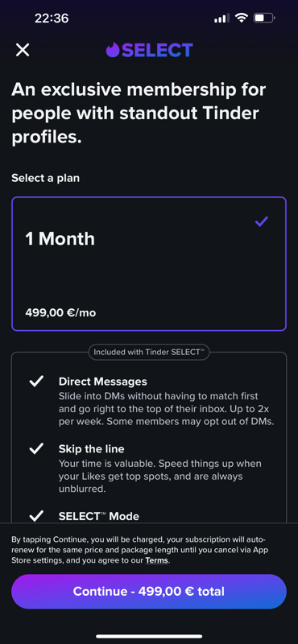Tap the 22:36 clock in the status bar

pyautogui.click(x=52, y=18)
